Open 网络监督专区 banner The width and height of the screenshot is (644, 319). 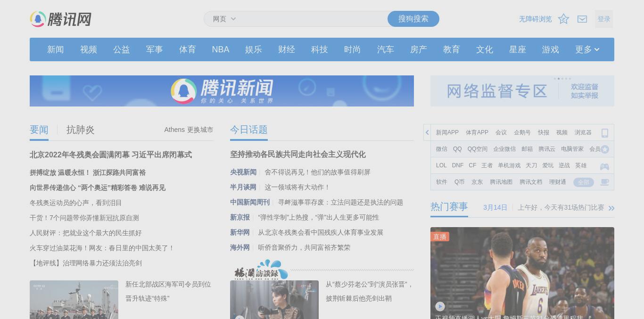click(x=522, y=91)
